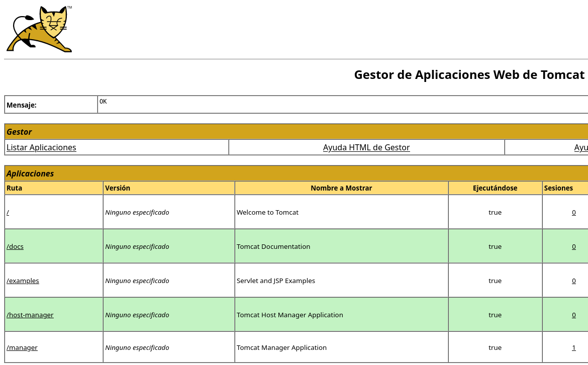
Task: Go to the /examples application path
Action: click(23, 281)
